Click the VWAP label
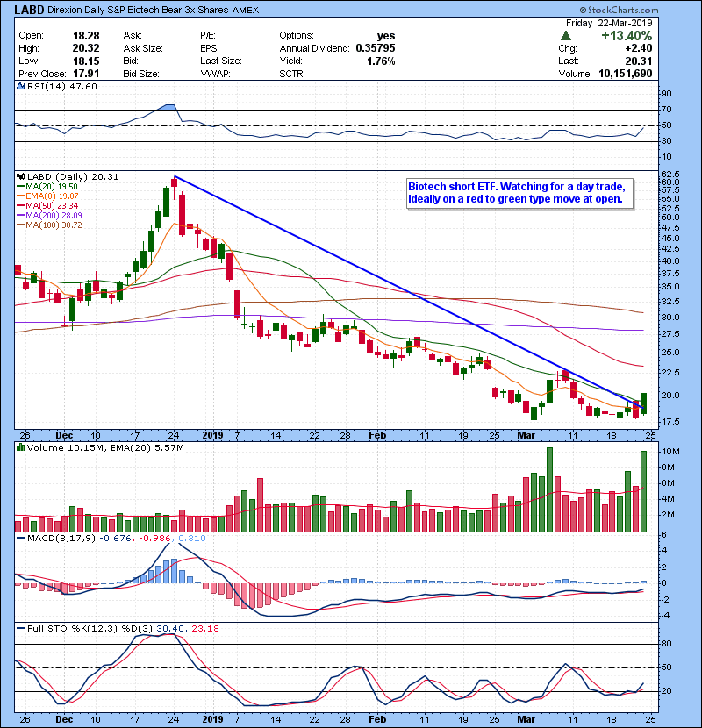702x728 pixels. click(215, 74)
